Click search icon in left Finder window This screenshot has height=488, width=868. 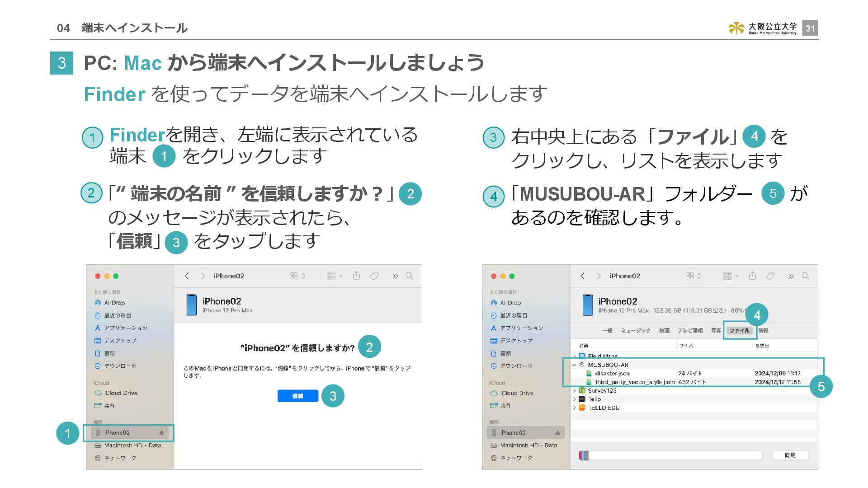[x=410, y=276]
